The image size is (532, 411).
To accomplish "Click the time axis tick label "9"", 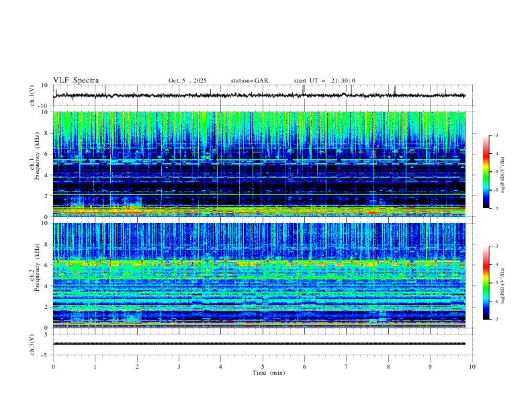I will [x=430, y=367].
